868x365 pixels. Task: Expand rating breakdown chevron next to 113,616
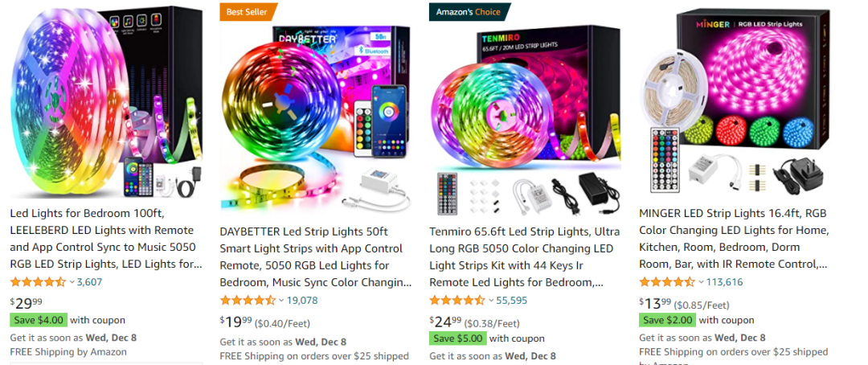coord(701,282)
